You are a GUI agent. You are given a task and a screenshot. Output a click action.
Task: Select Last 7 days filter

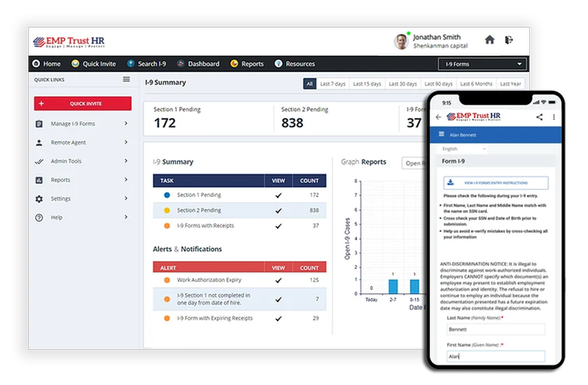click(332, 84)
